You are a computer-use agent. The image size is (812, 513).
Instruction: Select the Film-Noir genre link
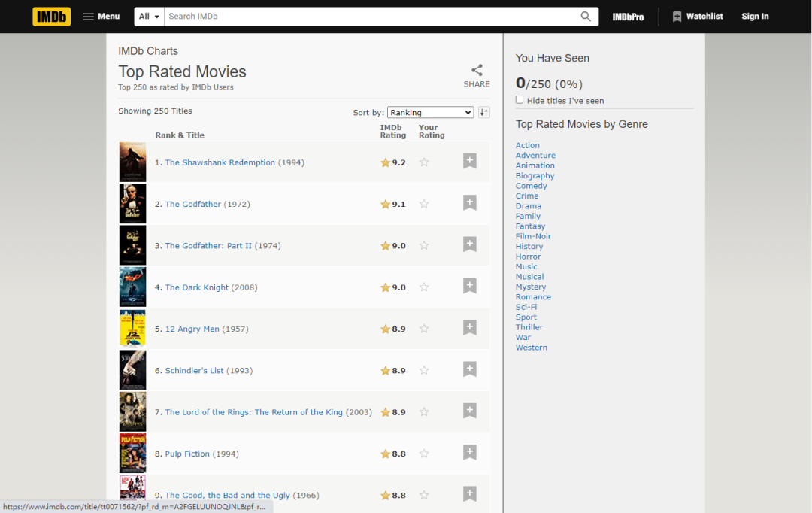[533, 236]
